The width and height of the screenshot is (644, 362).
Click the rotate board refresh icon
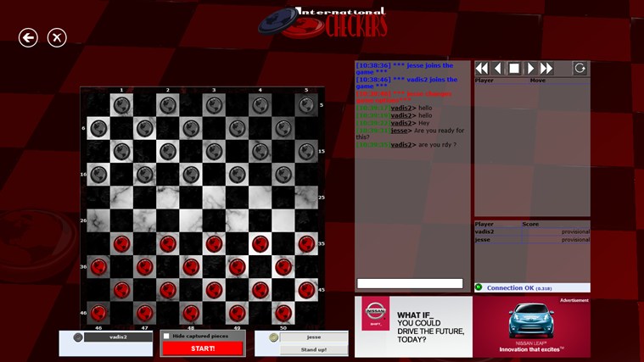point(580,69)
